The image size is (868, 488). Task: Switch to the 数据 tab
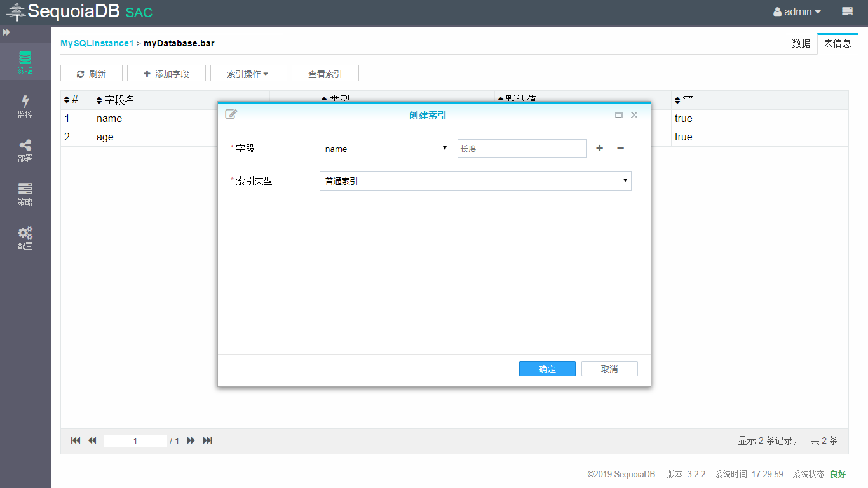(x=801, y=43)
